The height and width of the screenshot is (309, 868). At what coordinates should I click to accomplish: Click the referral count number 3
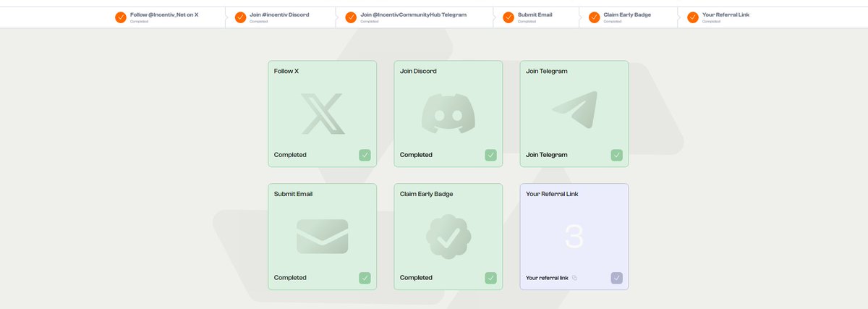[574, 237]
